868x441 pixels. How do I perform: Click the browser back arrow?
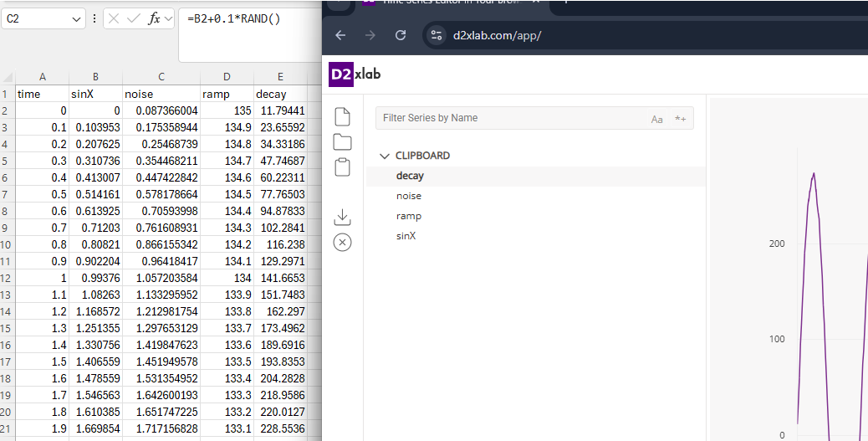[340, 35]
